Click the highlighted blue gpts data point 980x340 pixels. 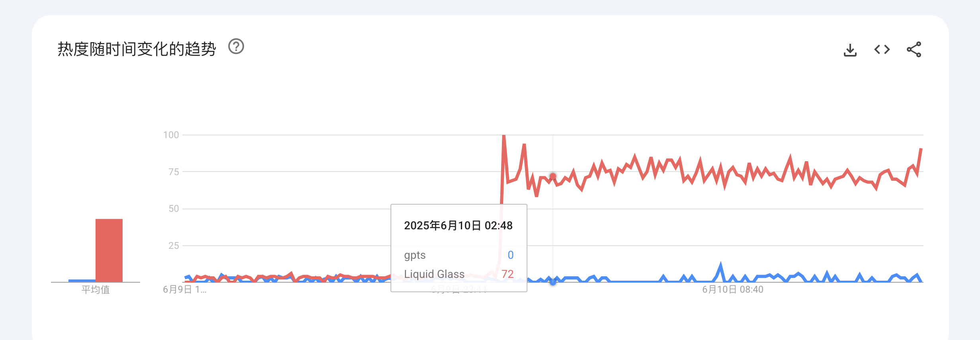pyautogui.click(x=553, y=282)
